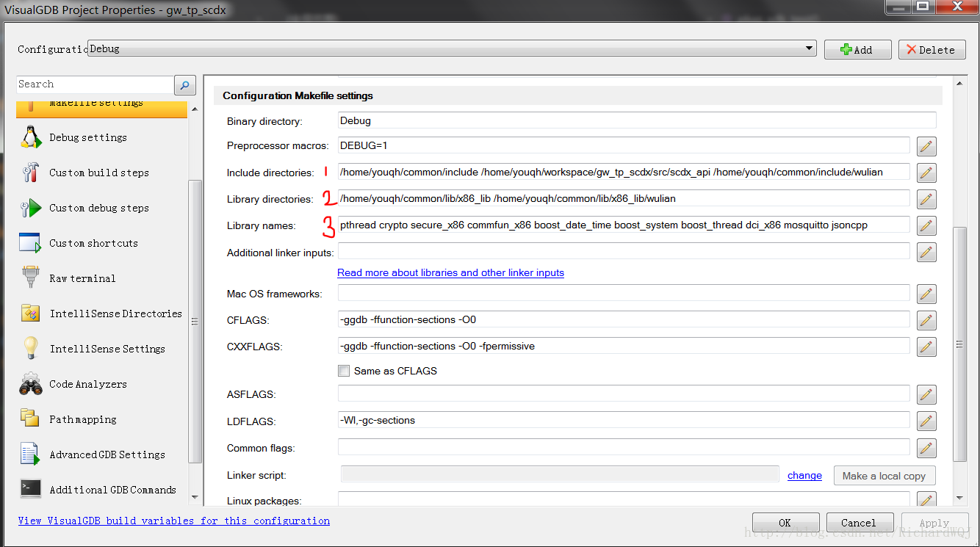Enable Same as CFLAGS checkbox
The height and width of the screenshot is (547, 980).
point(344,371)
